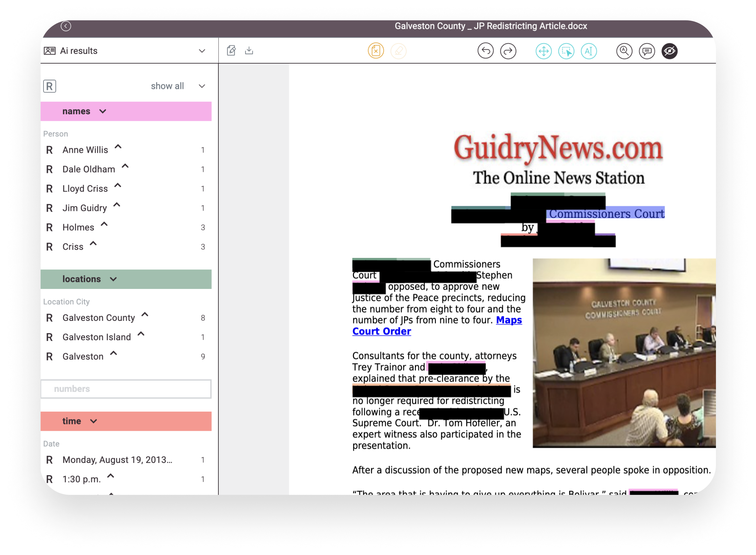The width and height of the screenshot is (756, 555).
Task: Toggle redaction for Anne Willis
Action: click(x=49, y=150)
